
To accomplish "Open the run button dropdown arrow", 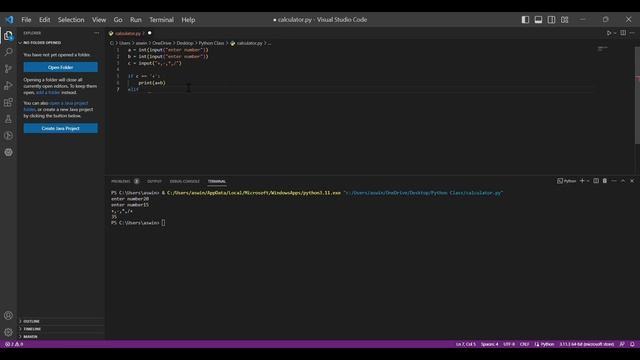I will click(x=615, y=33).
